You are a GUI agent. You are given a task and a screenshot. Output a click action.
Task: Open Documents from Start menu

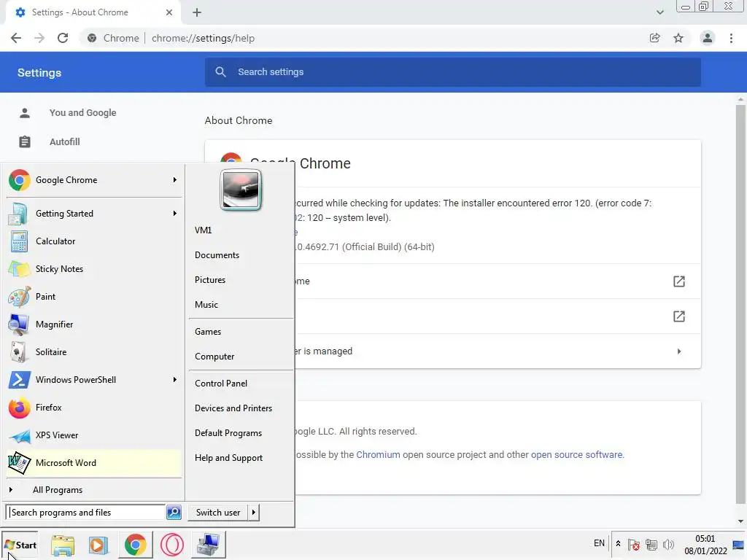click(217, 255)
